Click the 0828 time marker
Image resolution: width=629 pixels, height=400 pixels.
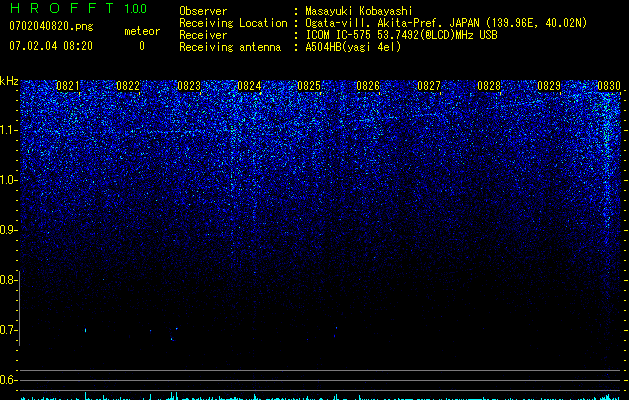click(489, 86)
